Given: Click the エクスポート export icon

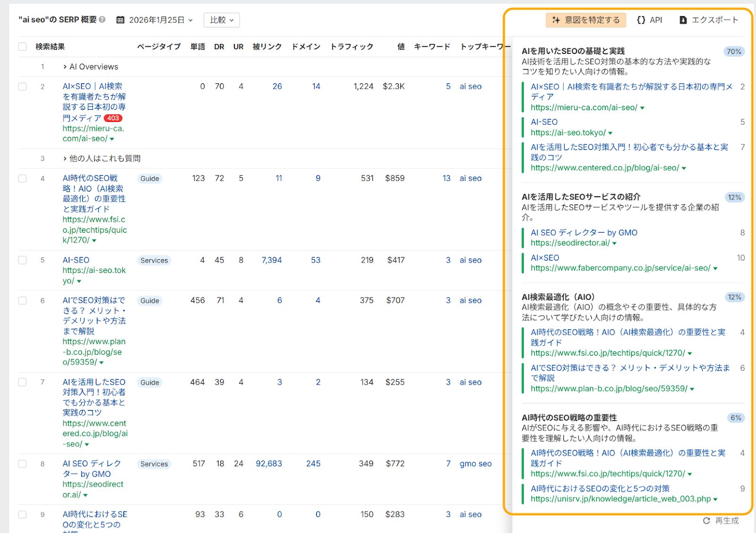Looking at the screenshot, I should pos(683,20).
